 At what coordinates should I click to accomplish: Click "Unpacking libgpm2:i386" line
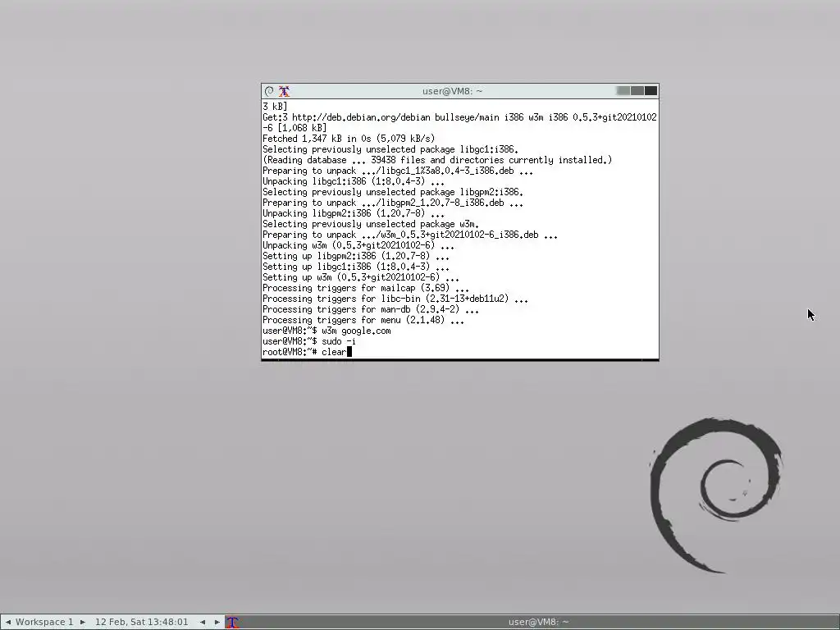click(354, 213)
